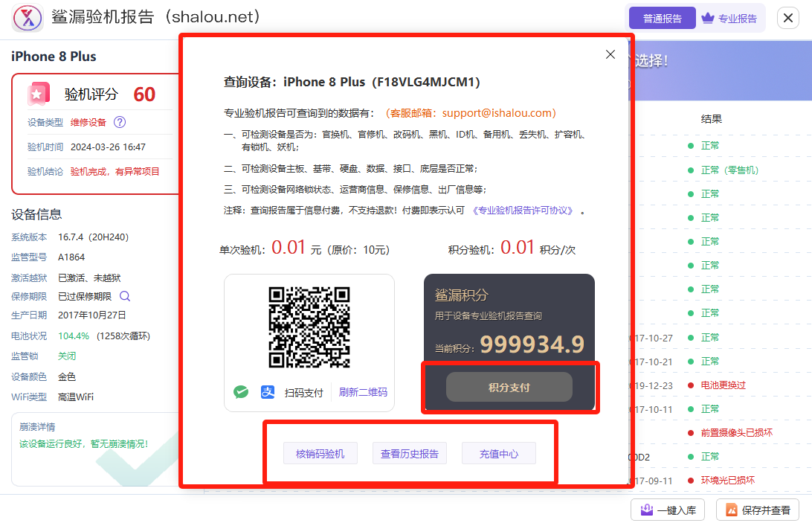The image size is (812, 523).
Task: Click the Shalou app logo icon
Action: point(28,18)
